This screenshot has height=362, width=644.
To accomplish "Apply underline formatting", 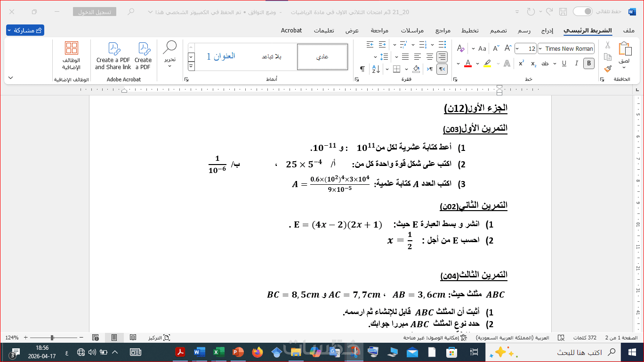I will pyautogui.click(x=564, y=63).
